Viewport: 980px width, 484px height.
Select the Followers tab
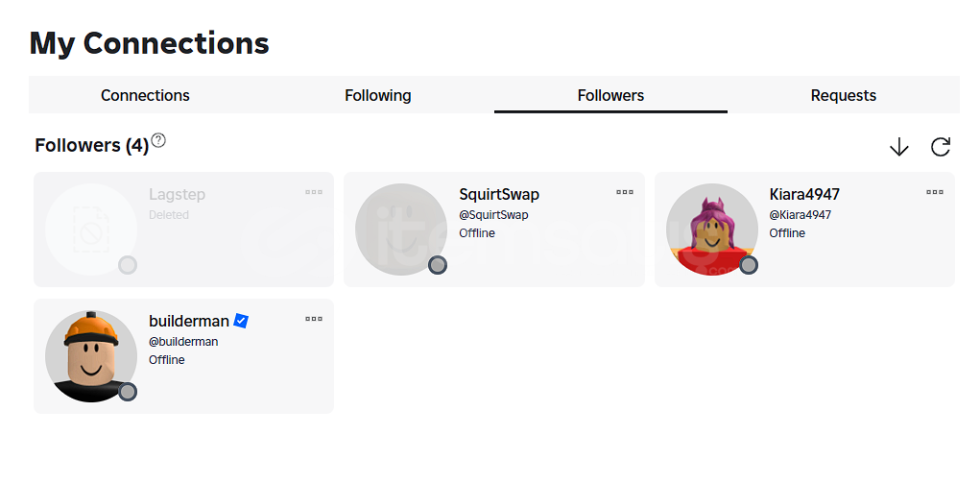click(610, 95)
